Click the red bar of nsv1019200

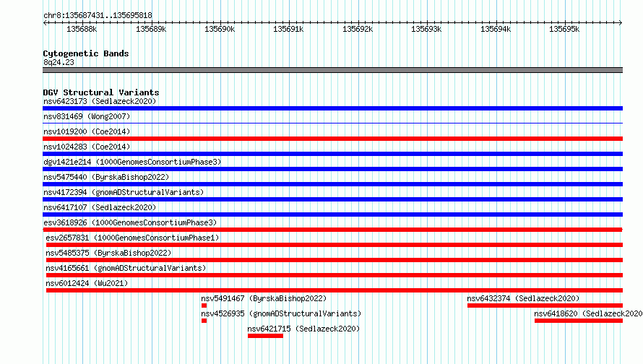[332, 139]
